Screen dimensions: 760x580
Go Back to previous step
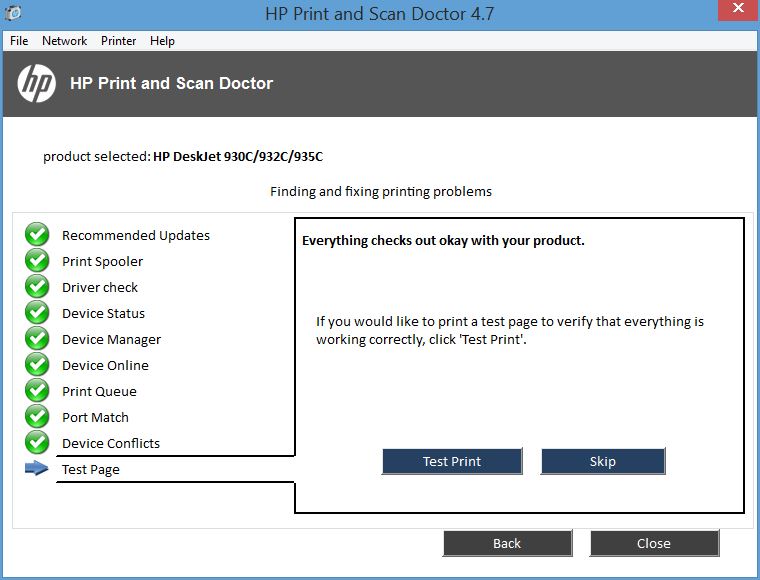click(507, 543)
